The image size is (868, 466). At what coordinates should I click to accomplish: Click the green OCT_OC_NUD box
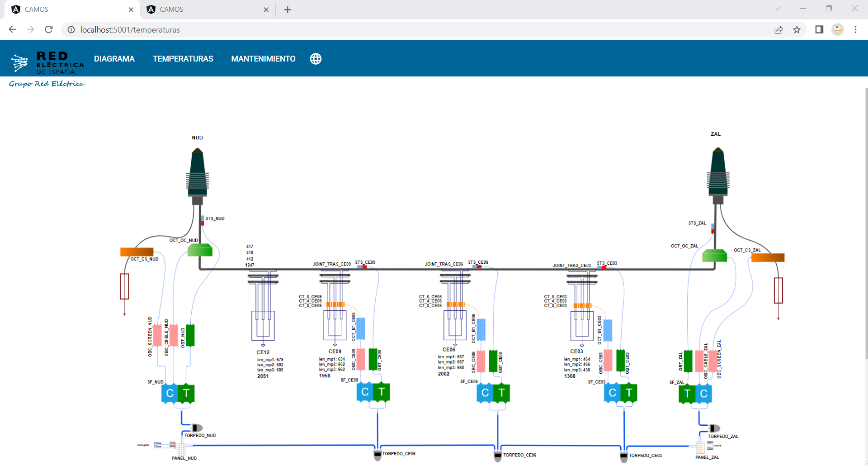click(x=200, y=250)
